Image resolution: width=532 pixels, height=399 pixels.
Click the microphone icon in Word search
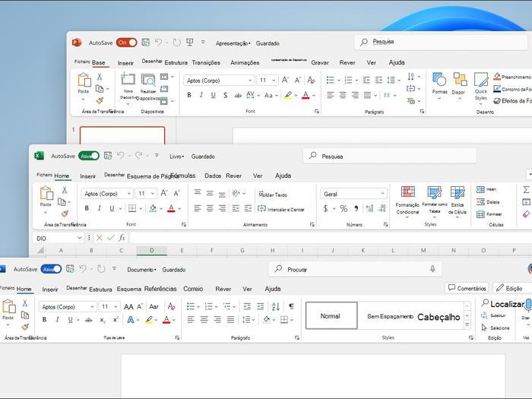(432, 269)
